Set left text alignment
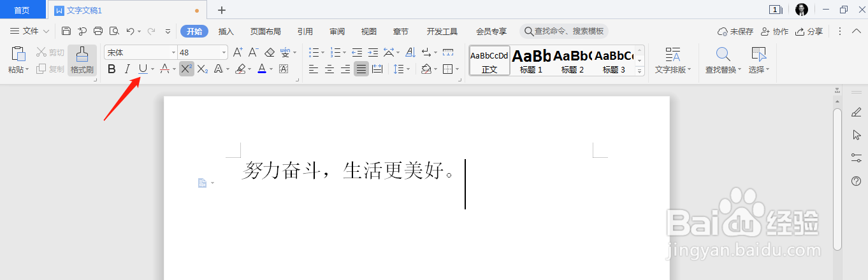 click(314, 69)
